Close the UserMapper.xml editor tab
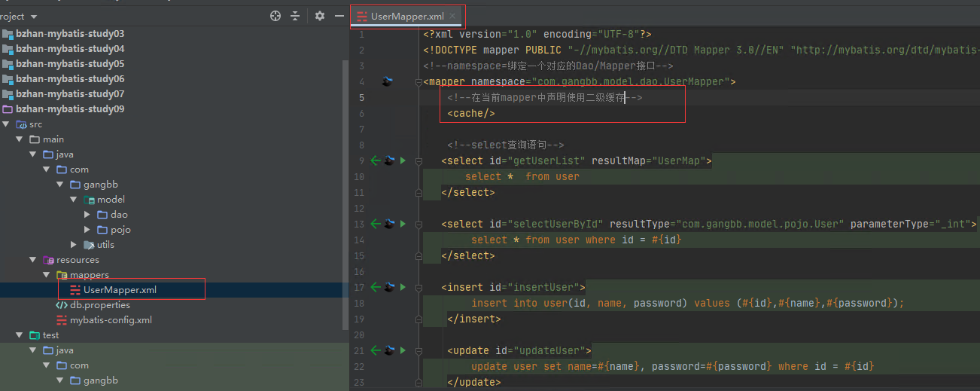980x391 pixels. 453,16
